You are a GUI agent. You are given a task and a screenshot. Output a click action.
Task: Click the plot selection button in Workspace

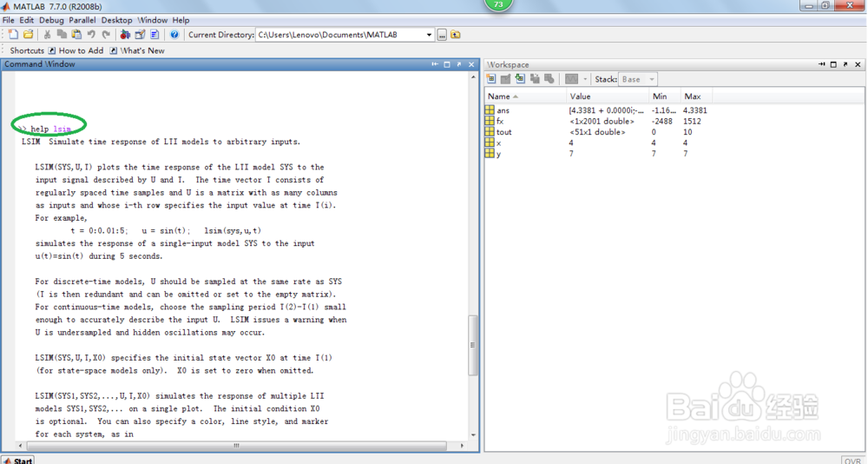tap(571, 79)
